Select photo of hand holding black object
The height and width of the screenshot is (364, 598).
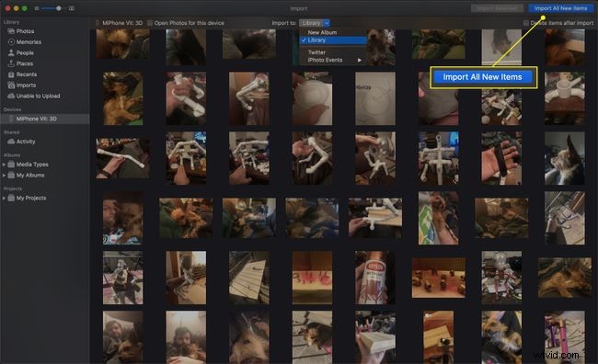tap(501, 158)
